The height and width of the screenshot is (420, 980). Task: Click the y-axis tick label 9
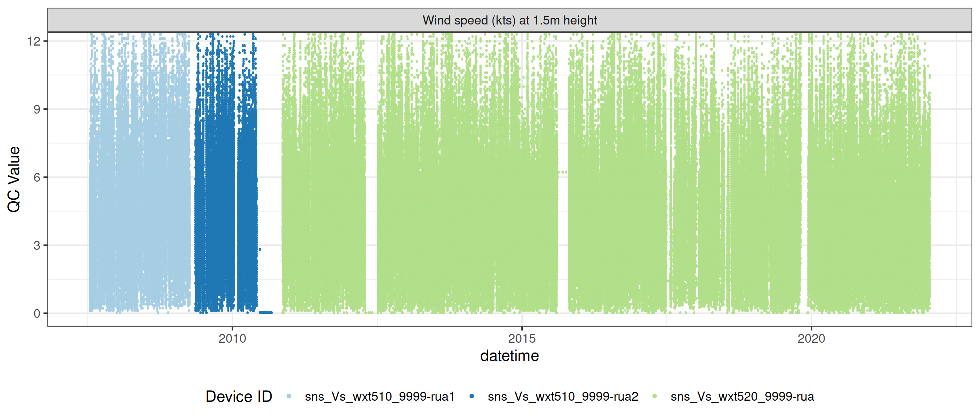tap(36, 109)
